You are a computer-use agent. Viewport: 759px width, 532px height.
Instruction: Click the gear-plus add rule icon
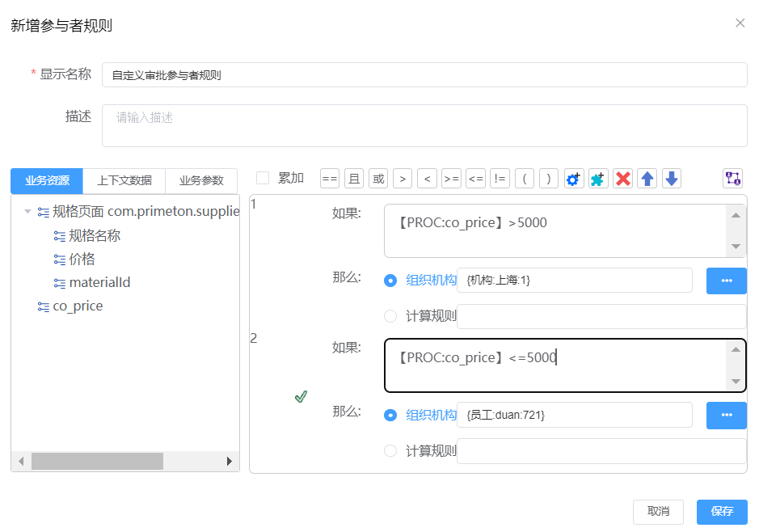(574, 179)
